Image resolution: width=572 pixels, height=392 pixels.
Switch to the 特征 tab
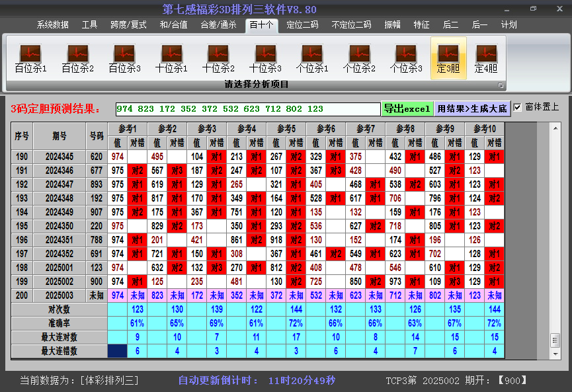(x=422, y=25)
